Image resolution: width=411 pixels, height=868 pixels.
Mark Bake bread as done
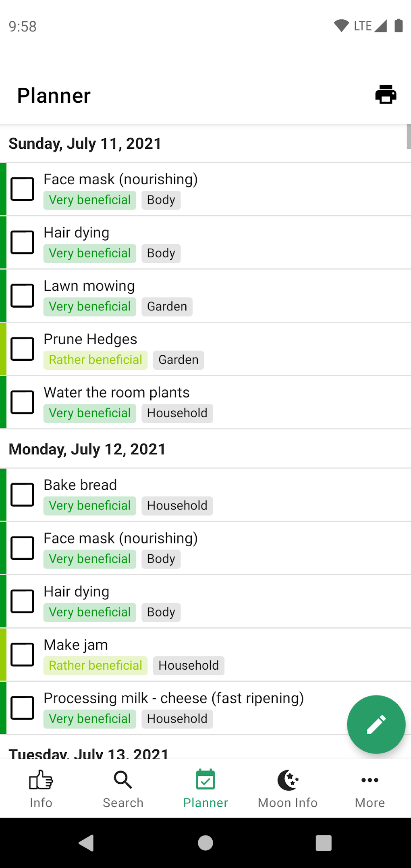tap(23, 495)
